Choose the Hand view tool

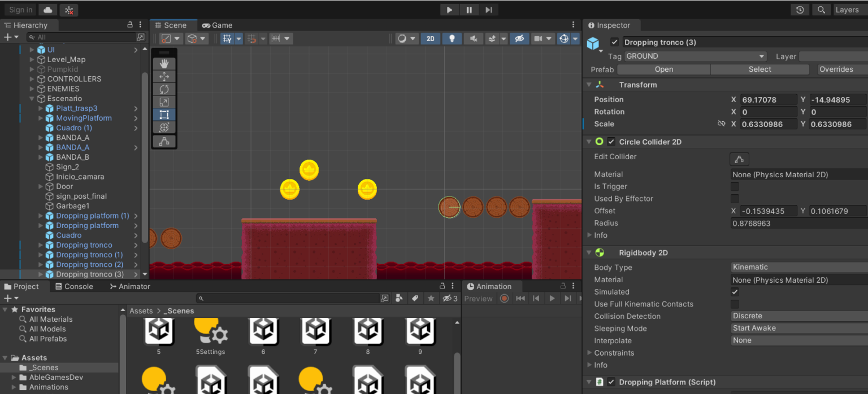[x=164, y=63]
